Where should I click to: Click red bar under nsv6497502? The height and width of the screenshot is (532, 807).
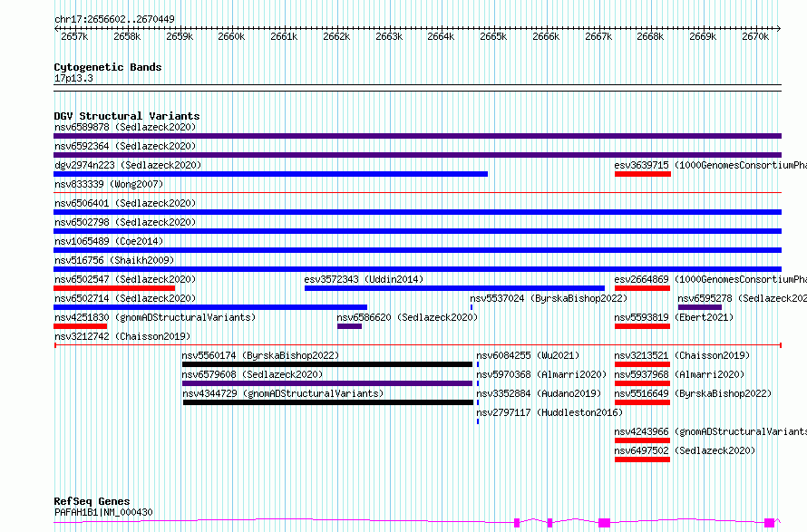click(x=643, y=459)
